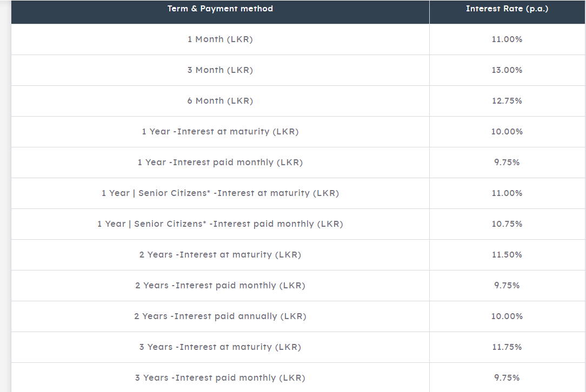Click 2 Years -Interest paid monthly (LKR)

click(220, 286)
